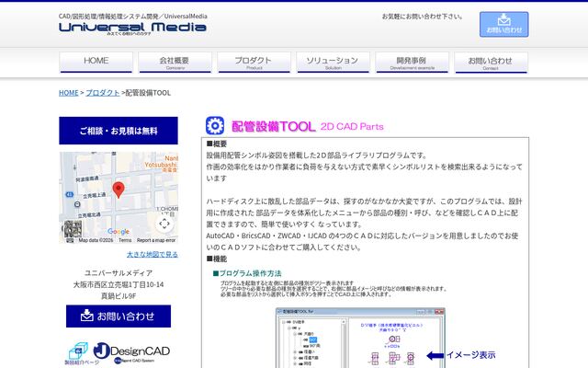Screen dimensions: 588x368
Task: Open the プロダクト Product menu item
Action: click(x=254, y=63)
